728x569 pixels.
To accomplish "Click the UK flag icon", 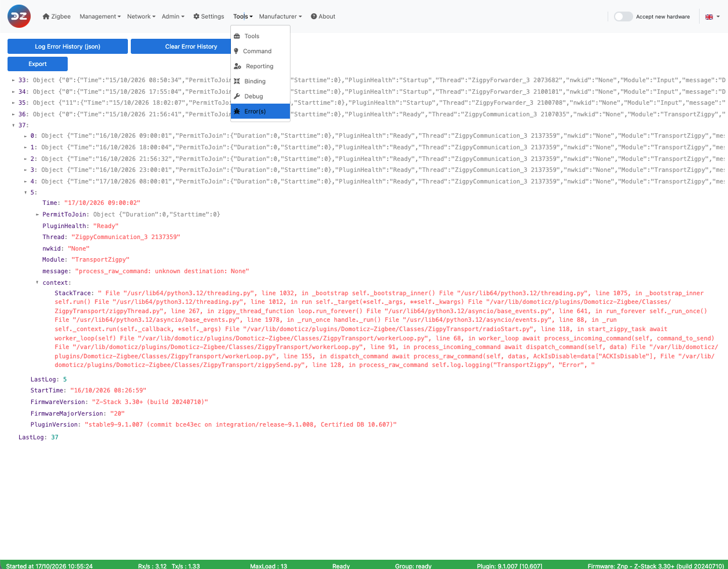I will point(709,17).
